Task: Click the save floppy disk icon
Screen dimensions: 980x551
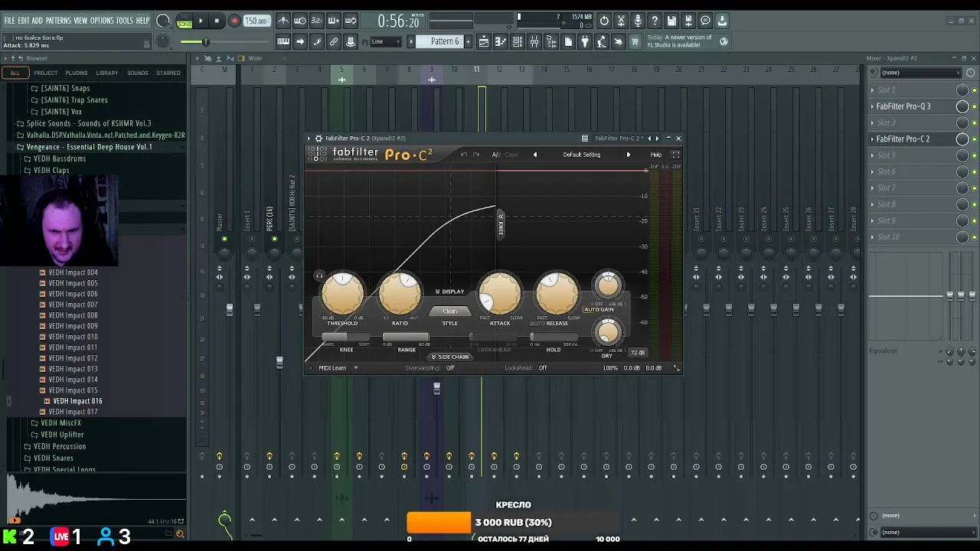Action: pyautogui.click(x=671, y=21)
